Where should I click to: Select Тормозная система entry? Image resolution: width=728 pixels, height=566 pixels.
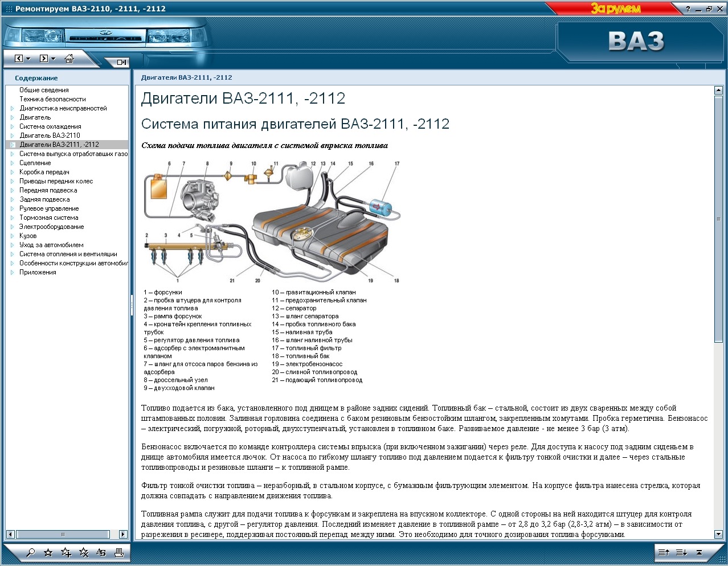click(49, 218)
